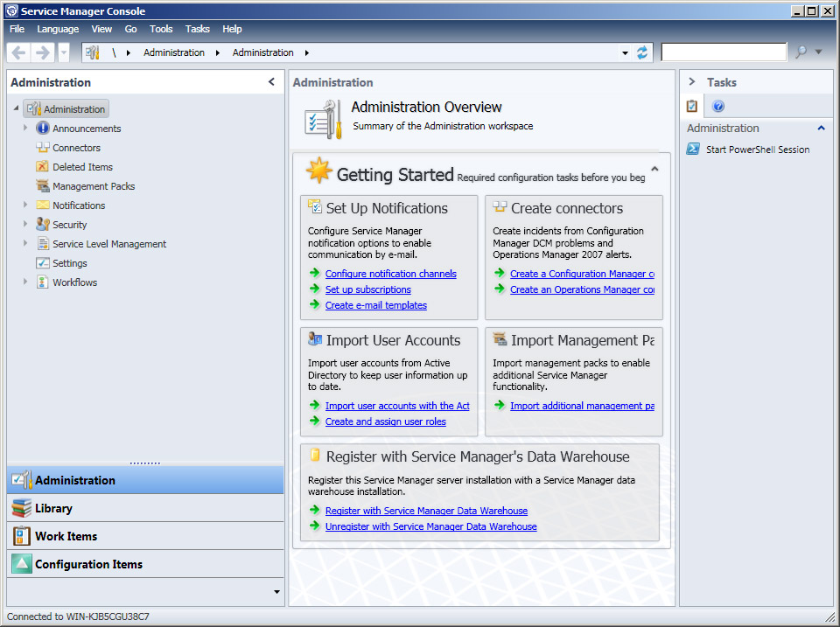
Task: Click the navigation pane splitter dots
Action: [x=144, y=463]
